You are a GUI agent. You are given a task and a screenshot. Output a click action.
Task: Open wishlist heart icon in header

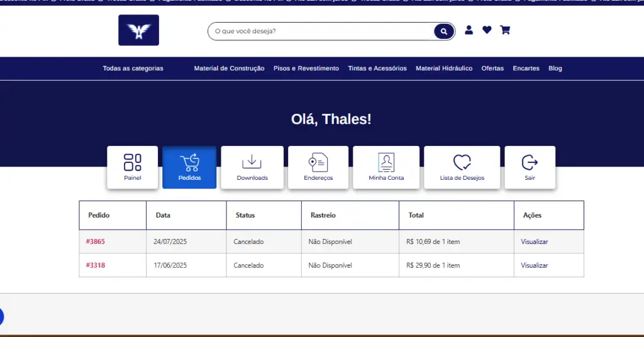(487, 30)
